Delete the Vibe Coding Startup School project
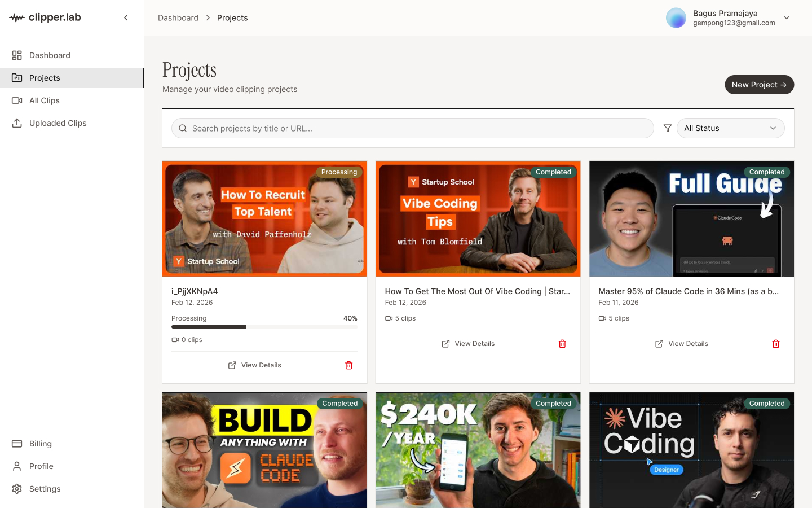The height and width of the screenshot is (508, 812). [x=562, y=344]
